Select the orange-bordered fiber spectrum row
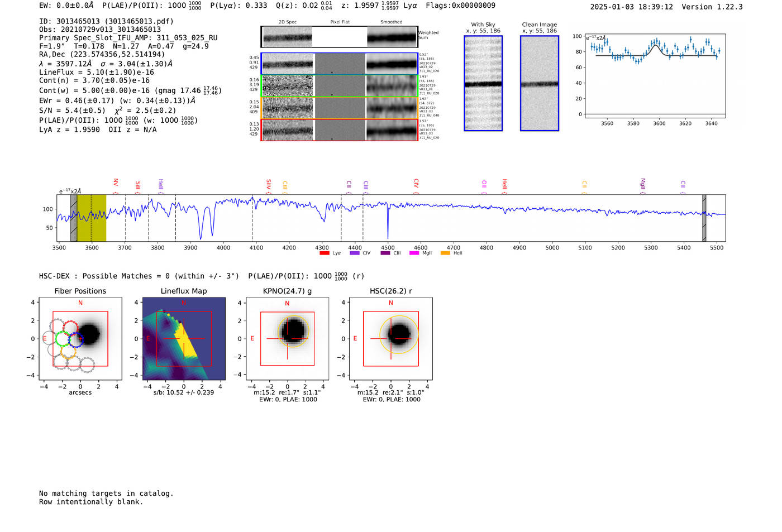The image size is (782, 532). click(x=339, y=108)
